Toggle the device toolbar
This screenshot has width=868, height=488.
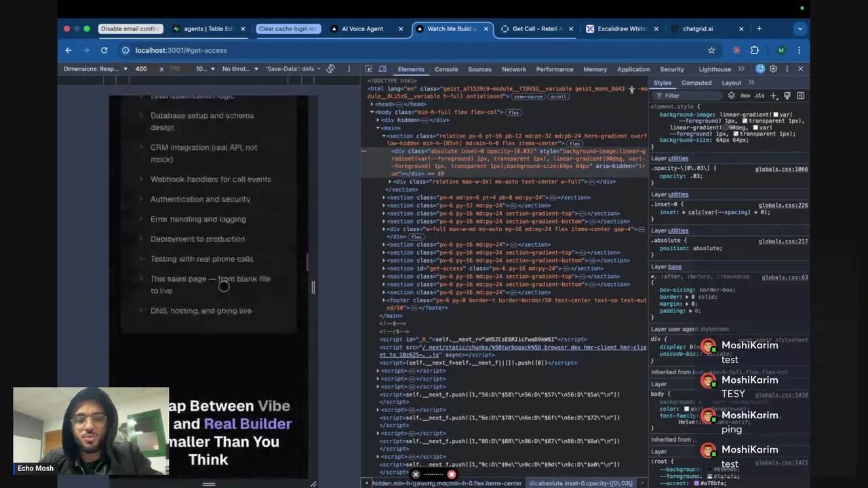click(x=382, y=69)
